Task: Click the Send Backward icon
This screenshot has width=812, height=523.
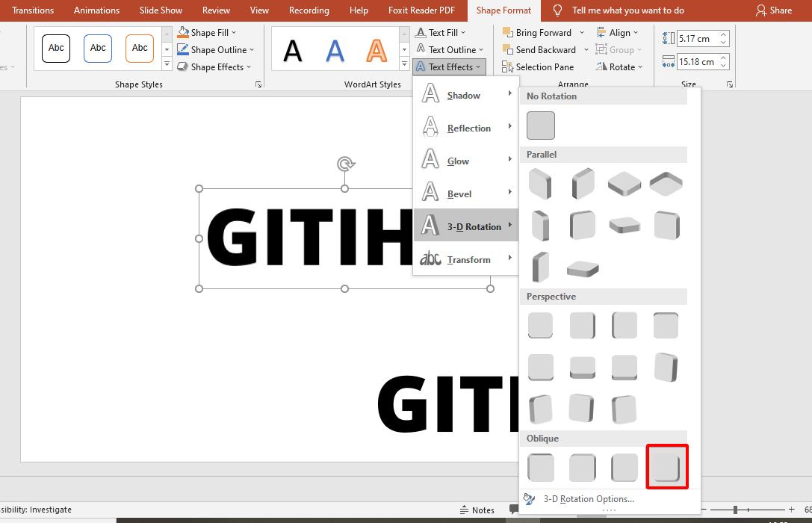Action: point(507,49)
